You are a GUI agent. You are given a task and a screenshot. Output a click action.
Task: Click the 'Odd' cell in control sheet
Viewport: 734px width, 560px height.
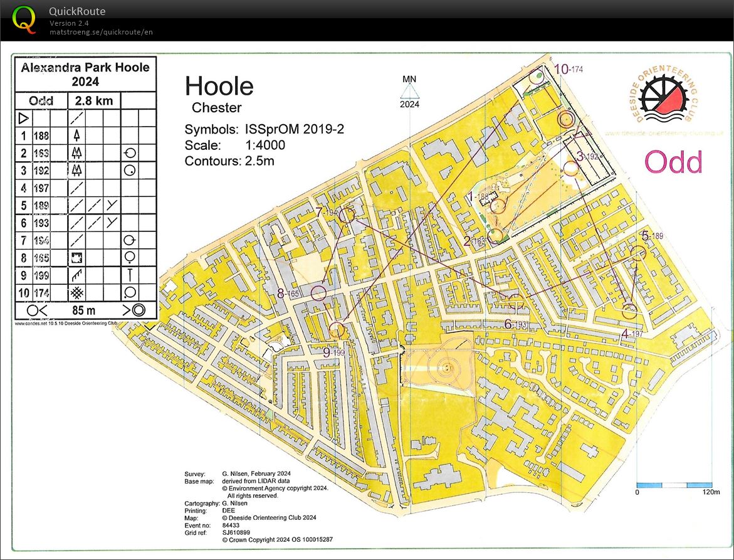pos(41,101)
